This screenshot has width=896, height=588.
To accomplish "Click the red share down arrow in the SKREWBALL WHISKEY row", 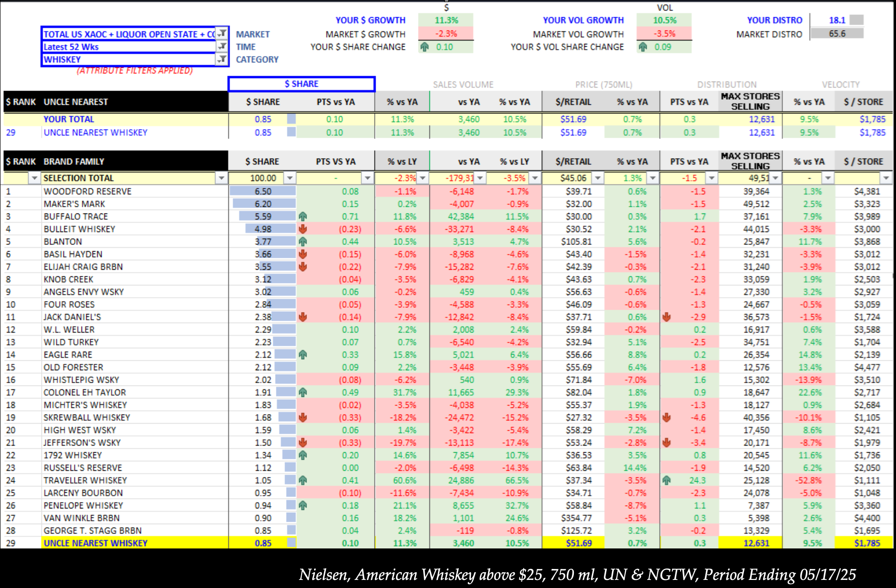I will click(303, 417).
